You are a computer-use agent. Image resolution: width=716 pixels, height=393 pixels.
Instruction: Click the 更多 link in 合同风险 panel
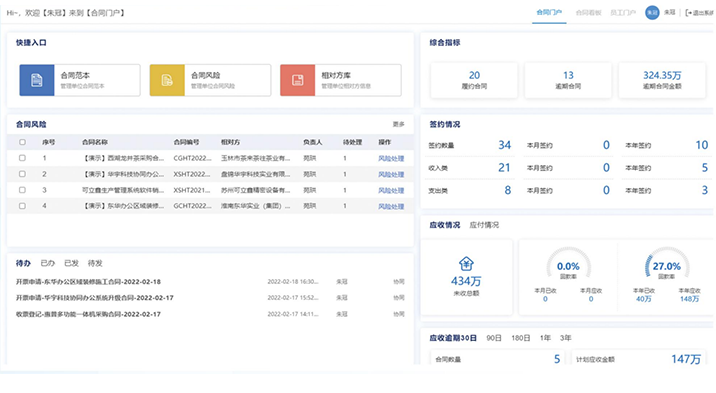pos(399,124)
